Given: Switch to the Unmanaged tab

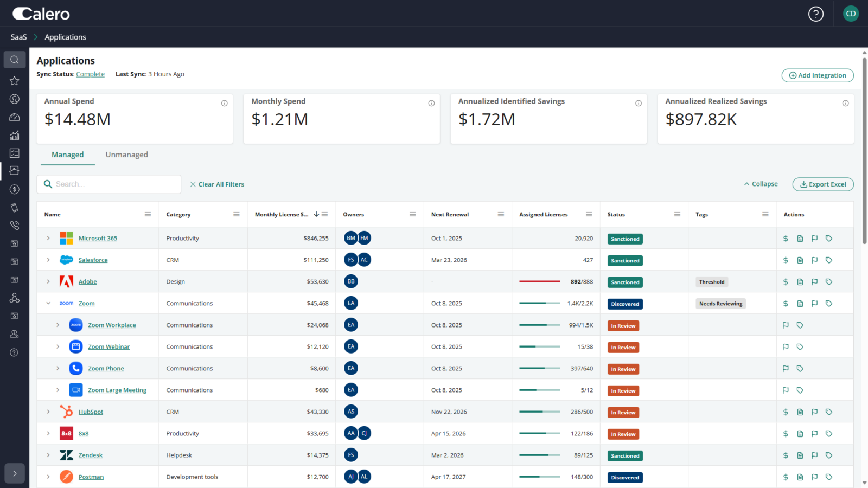Looking at the screenshot, I should 126,155.
